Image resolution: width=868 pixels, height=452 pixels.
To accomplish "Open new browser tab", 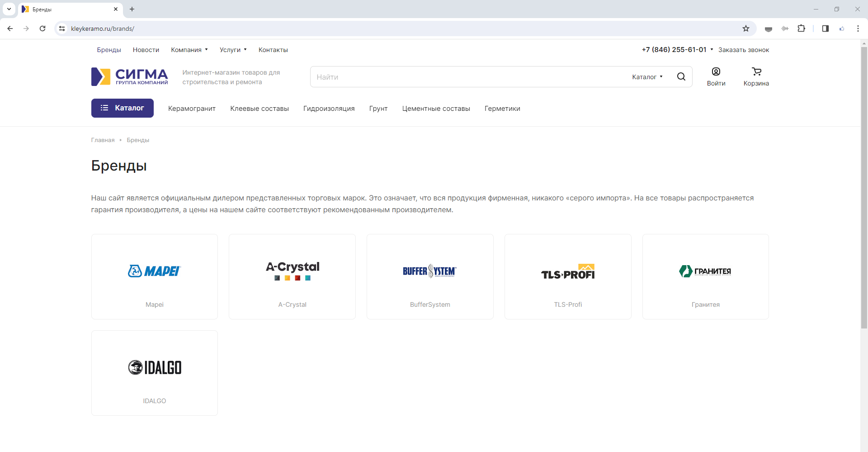I will (132, 9).
